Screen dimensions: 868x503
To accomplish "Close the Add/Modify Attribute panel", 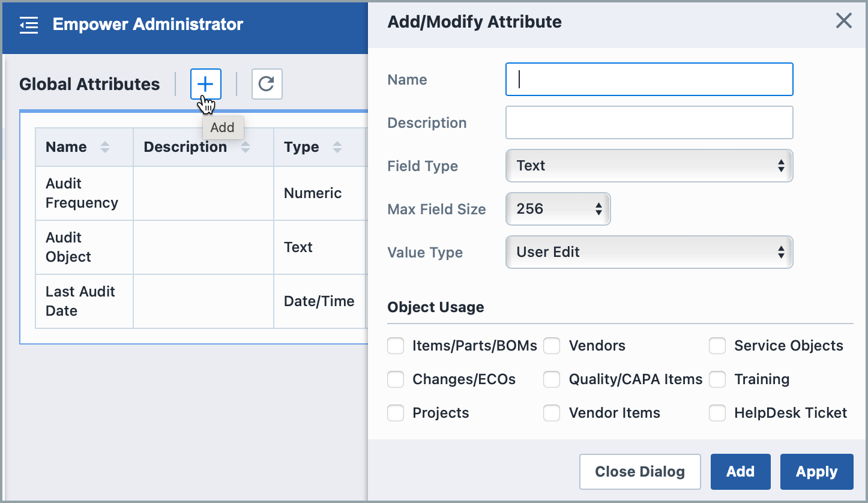I will [843, 22].
